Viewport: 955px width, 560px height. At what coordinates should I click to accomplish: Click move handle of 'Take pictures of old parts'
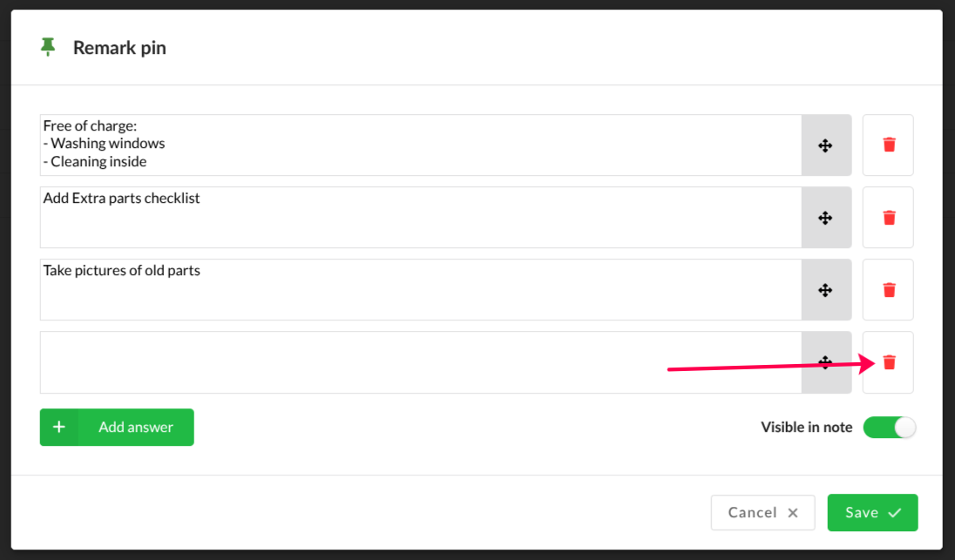click(x=826, y=290)
